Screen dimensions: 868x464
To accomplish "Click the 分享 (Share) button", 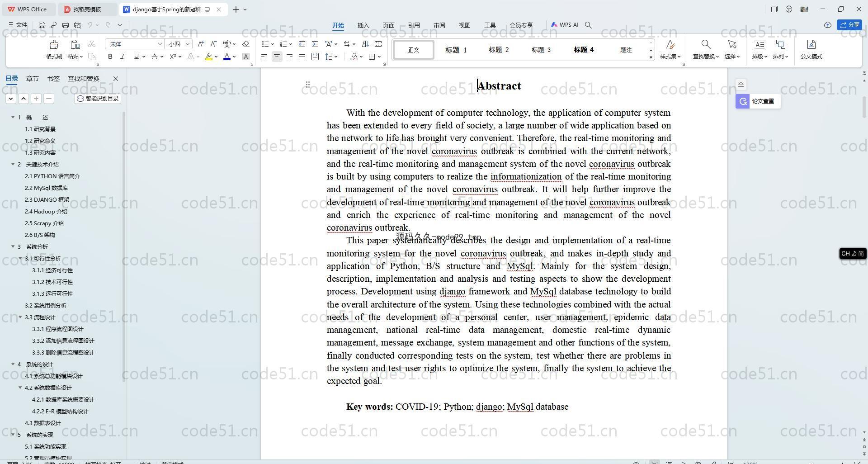I will [x=849, y=25].
